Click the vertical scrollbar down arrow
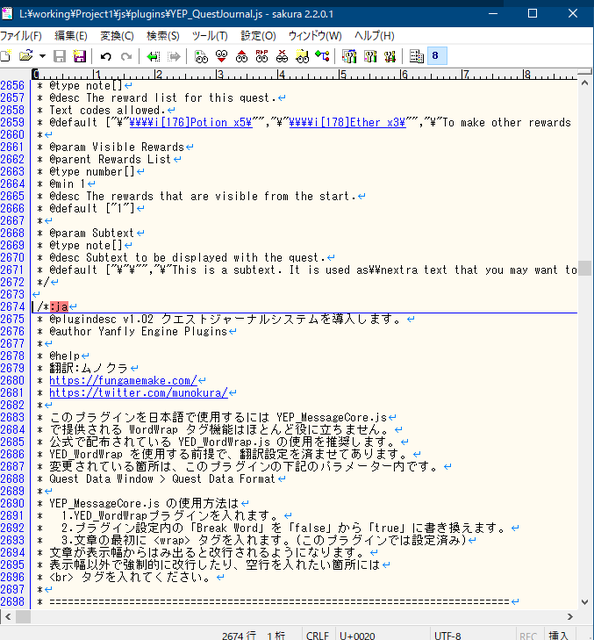This screenshot has height=640, width=594. pos(585,602)
